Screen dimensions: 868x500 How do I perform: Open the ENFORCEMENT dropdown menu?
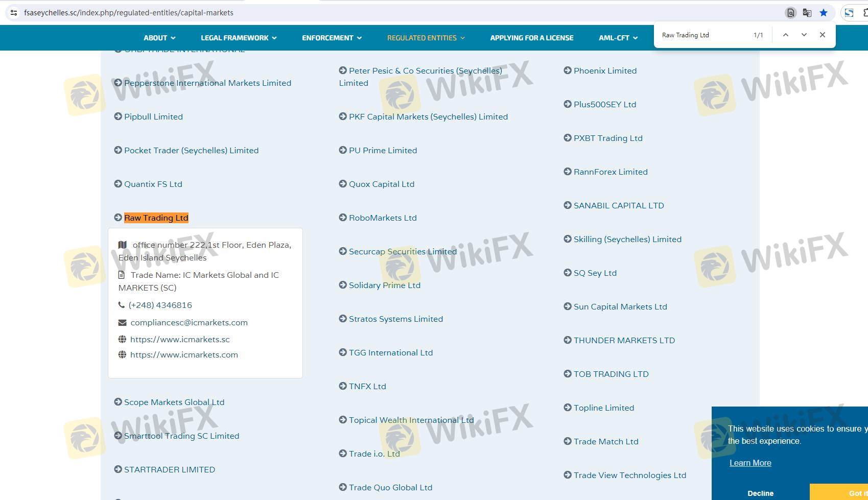(x=332, y=38)
